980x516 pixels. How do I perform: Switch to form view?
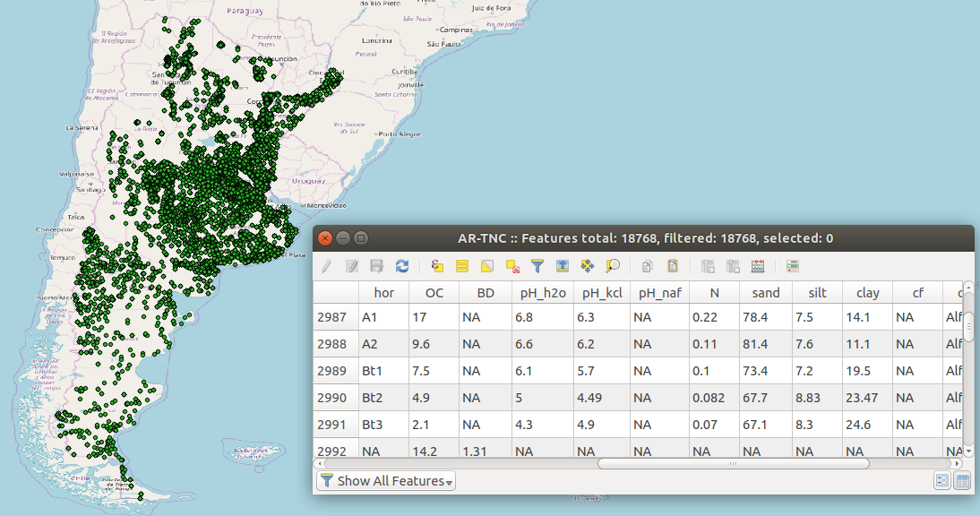pyautogui.click(x=942, y=481)
